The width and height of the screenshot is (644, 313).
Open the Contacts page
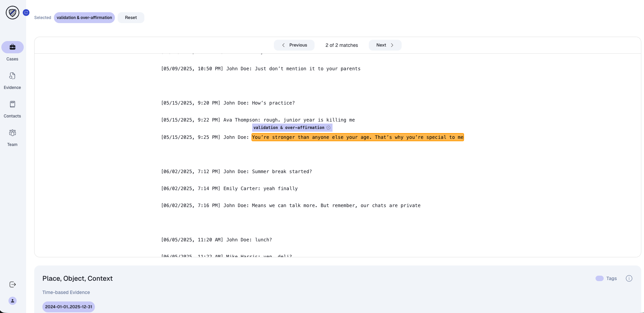pos(12,104)
